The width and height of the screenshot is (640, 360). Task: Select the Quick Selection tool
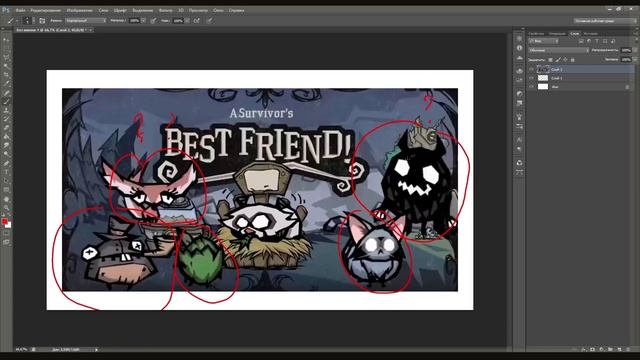[x=6, y=66]
